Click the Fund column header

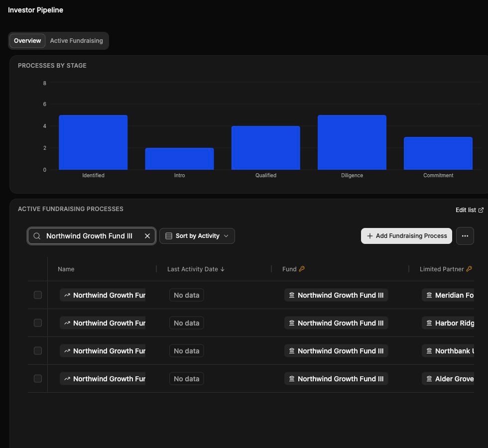[x=289, y=269]
